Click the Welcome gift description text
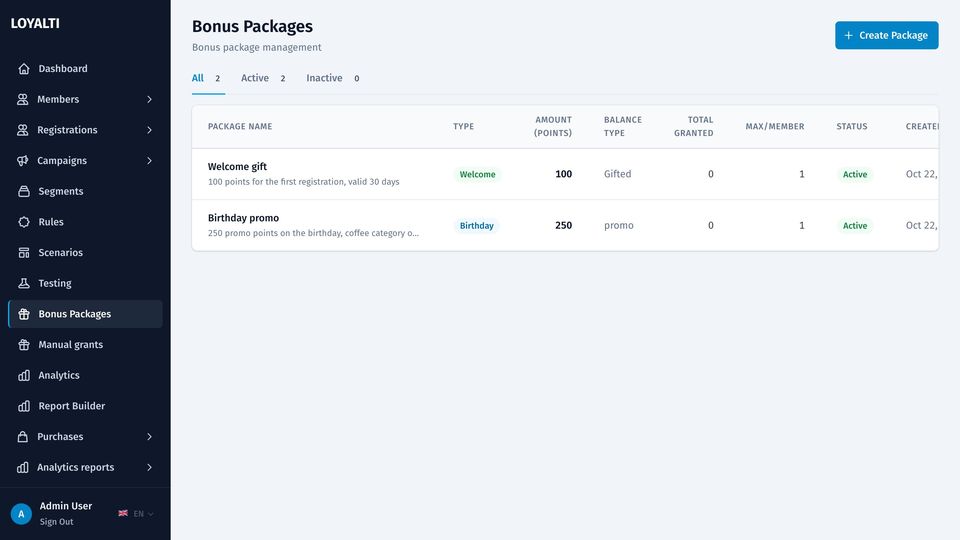960x540 pixels. [x=303, y=182]
